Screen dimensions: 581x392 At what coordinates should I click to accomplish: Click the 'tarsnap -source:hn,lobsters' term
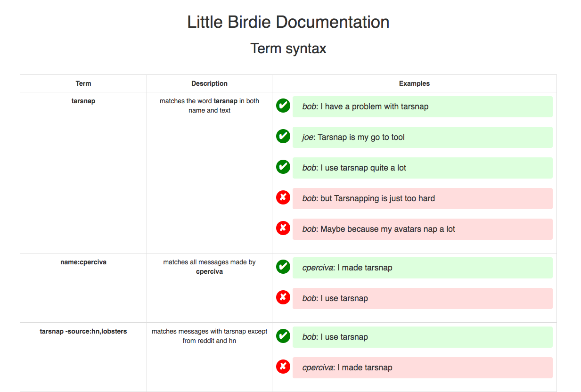point(83,331)
